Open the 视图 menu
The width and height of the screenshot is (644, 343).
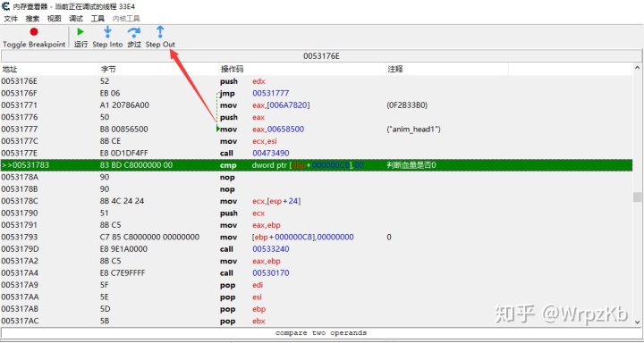54,19
